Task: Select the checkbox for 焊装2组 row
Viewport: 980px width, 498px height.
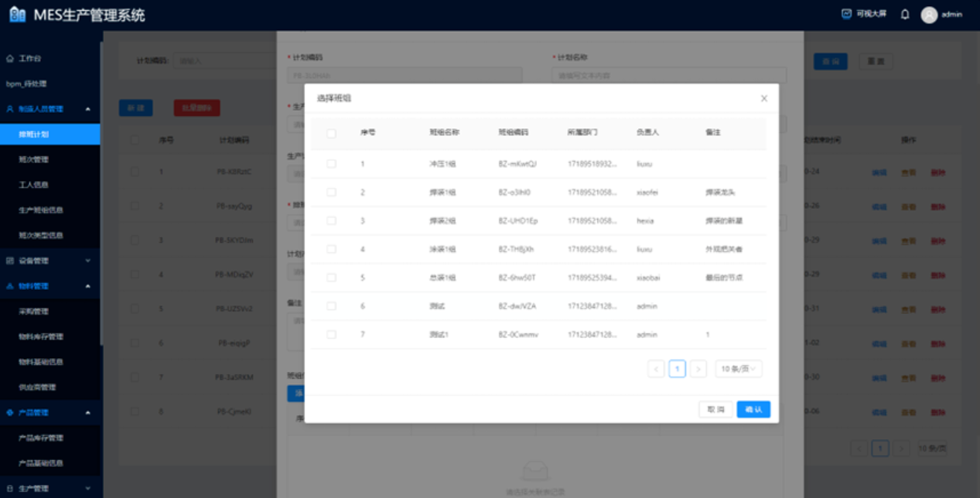Action: tap(331, 220)
